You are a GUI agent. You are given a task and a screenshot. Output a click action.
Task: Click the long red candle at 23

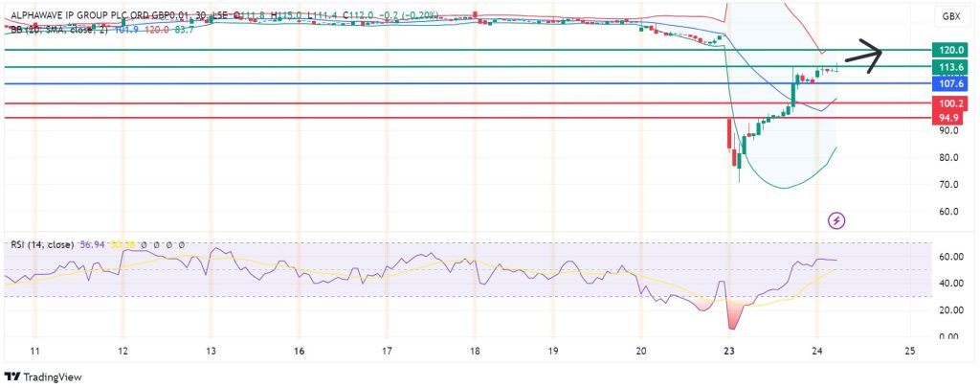[728, 134]
